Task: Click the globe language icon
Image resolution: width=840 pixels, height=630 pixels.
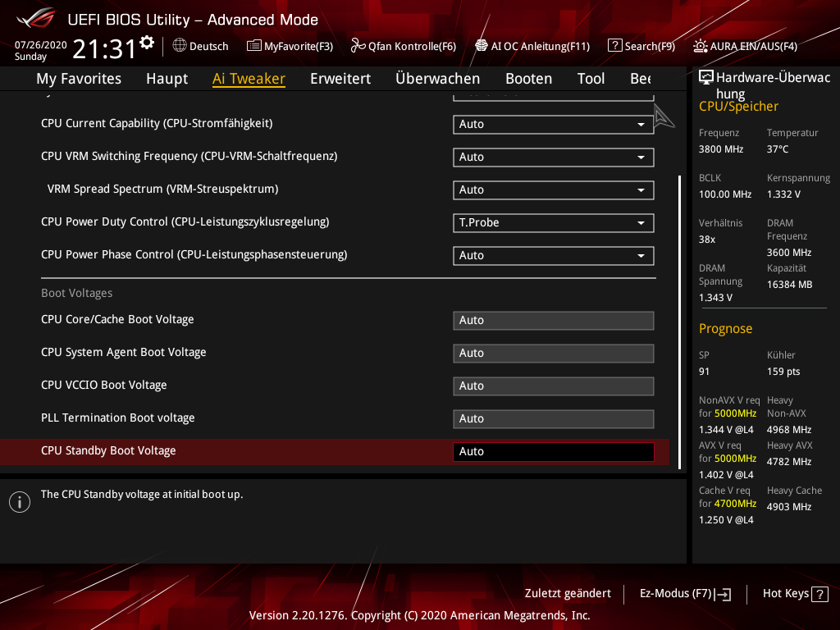Action: tap(180, 46)
